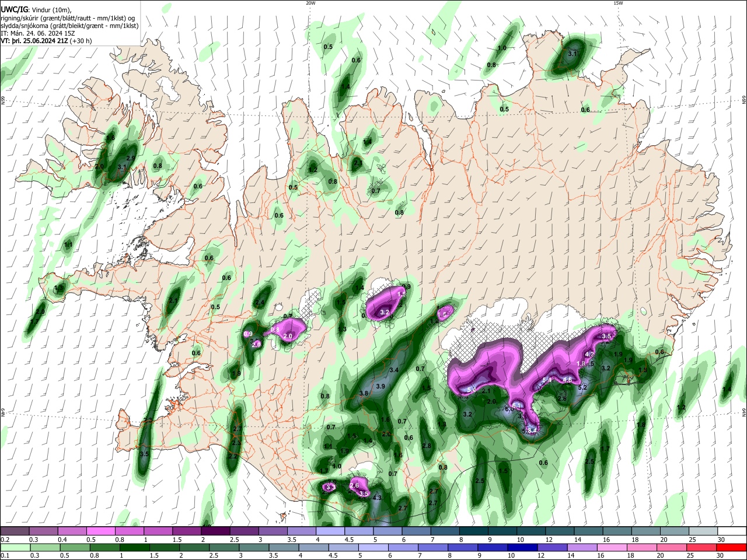Click the '2.2' precipitation value on the map
Viewport: 747px width, 560px height.
tap(233, 457)
